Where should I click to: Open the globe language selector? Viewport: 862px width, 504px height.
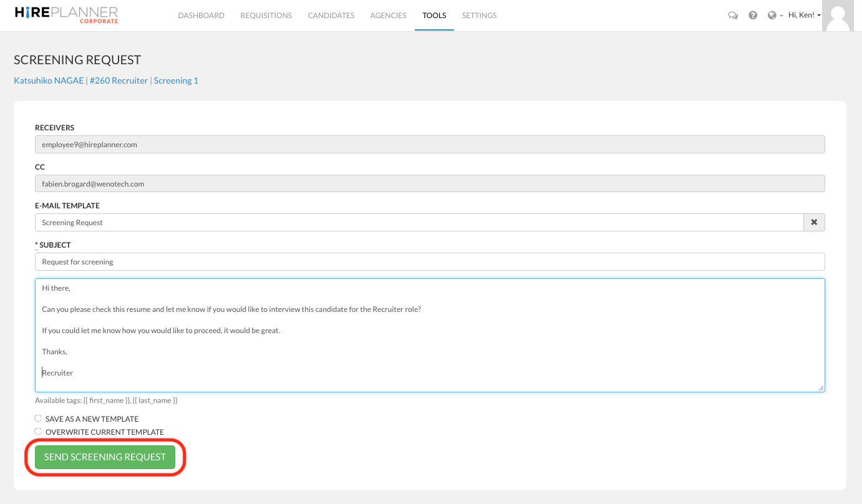(774, 16)
